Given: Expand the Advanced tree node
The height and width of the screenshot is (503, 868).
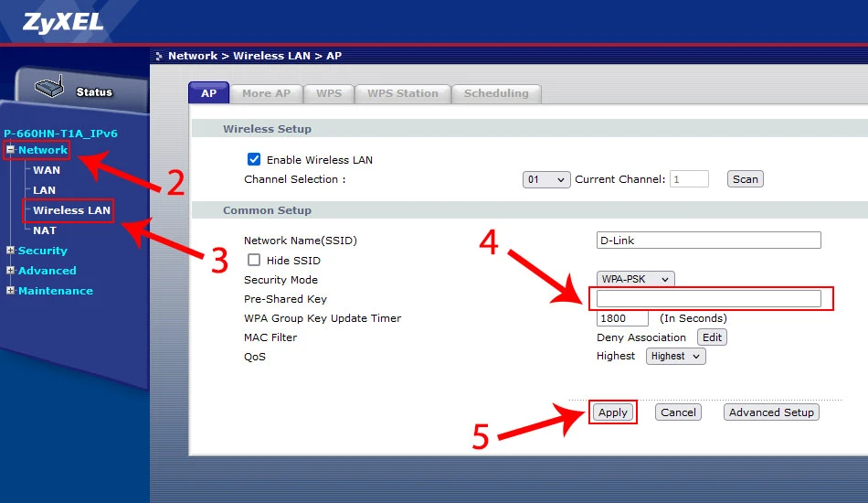Looking at the screenshot, I should (x=10, y=271).
